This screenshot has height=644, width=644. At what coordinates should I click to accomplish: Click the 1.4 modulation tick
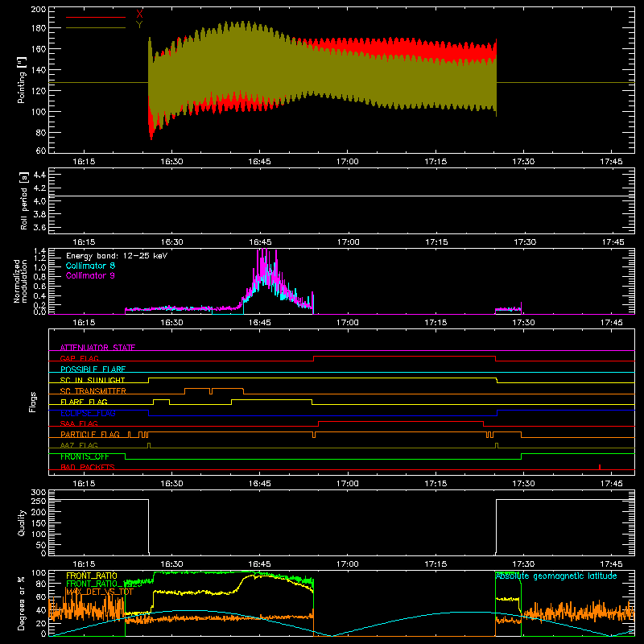[x=39, y=251]
